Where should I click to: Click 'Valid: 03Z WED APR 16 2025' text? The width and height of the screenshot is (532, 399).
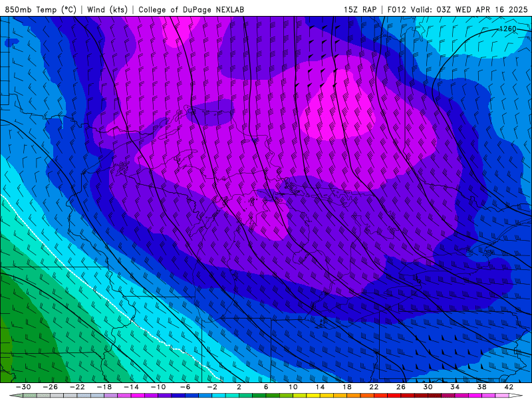(469, 9)
